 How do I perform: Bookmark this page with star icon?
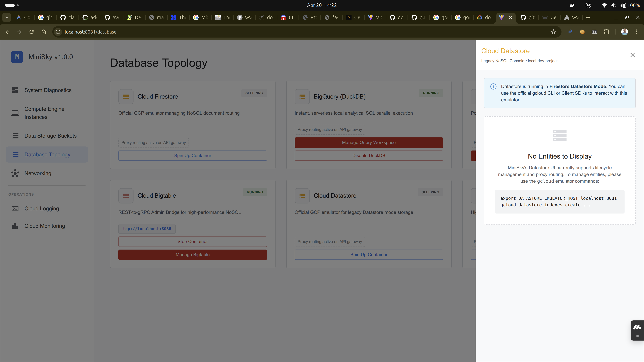click(x=553, y=32)
